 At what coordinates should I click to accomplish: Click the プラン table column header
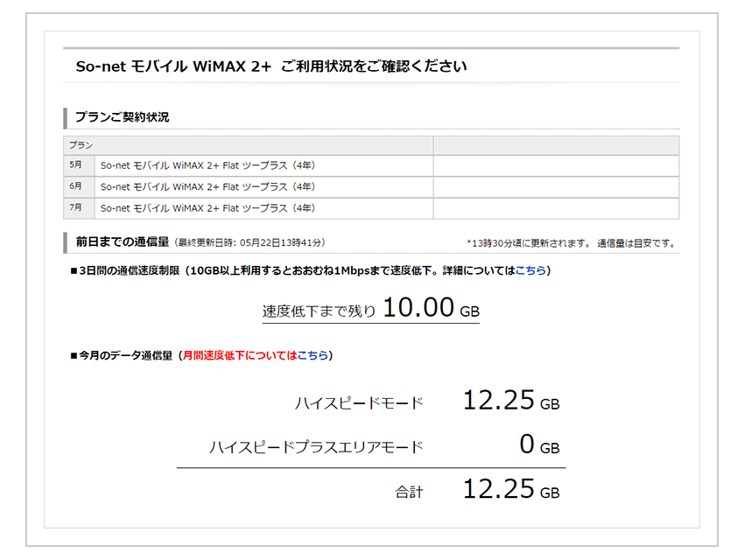81,145
